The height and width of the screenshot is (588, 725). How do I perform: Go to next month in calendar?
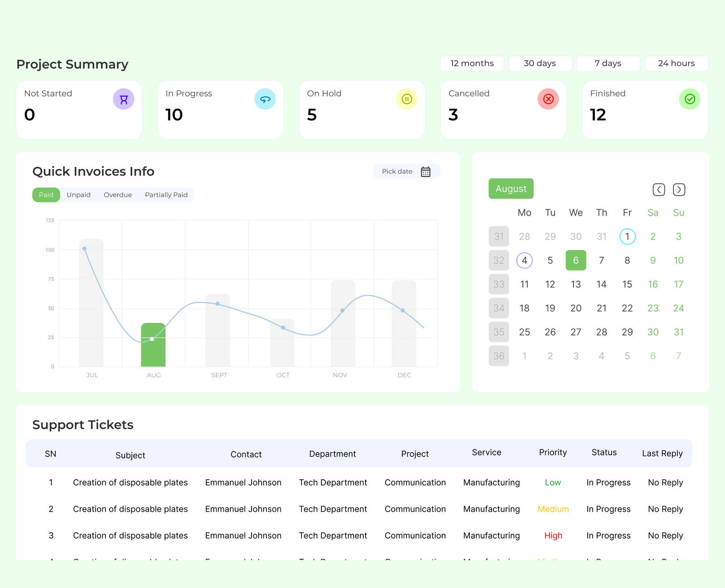pyautogui.click(x=679, y=189)
